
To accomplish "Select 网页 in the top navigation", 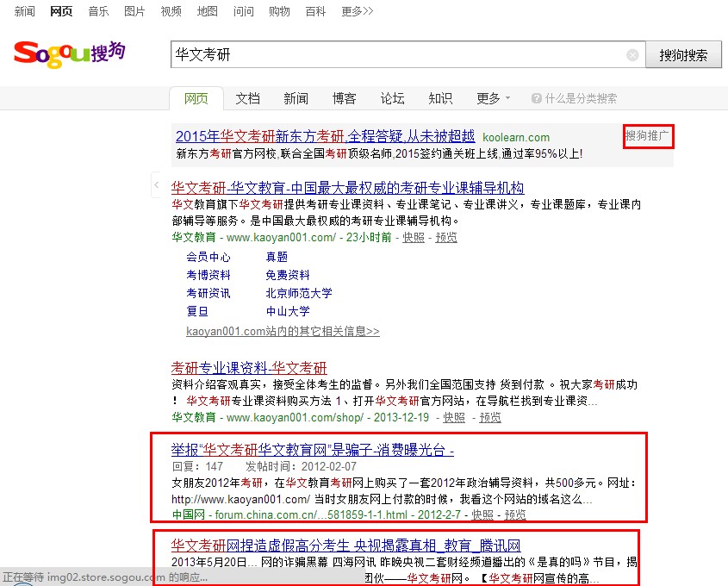I will 61,11.
